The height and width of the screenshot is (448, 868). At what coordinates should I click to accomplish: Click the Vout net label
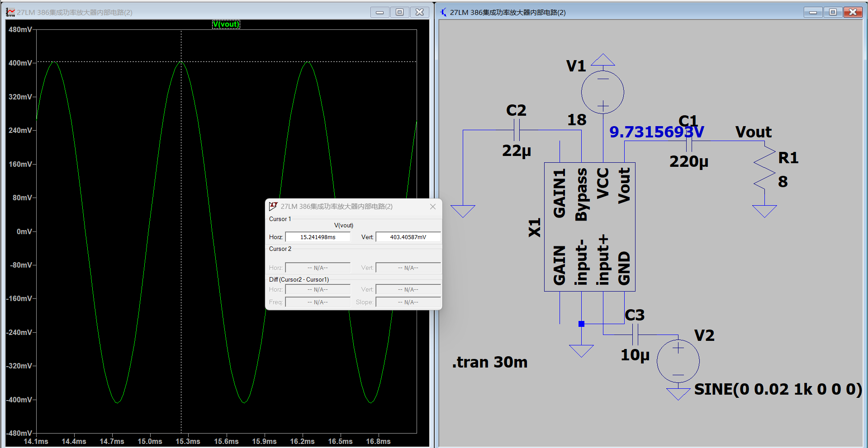pyautogui.click(x=753, y=132)
